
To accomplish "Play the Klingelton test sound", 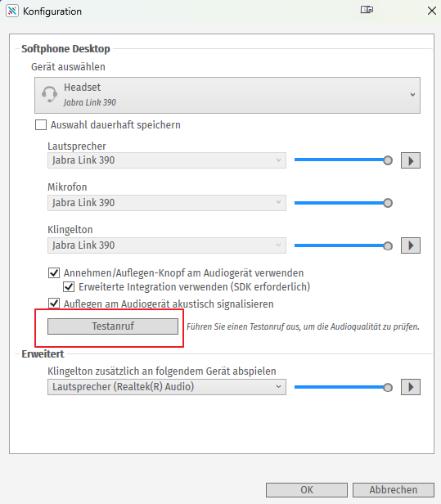I will tap(411, 245).
